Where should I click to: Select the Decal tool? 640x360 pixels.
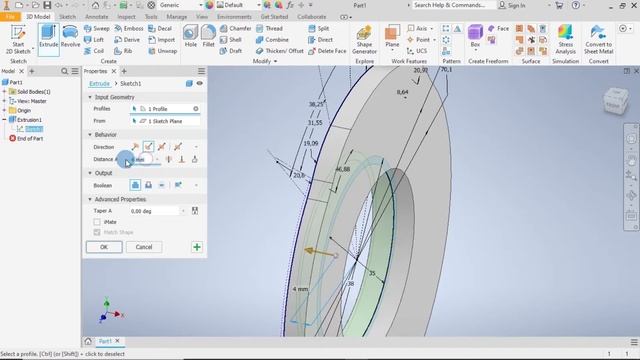pos(160,29)
